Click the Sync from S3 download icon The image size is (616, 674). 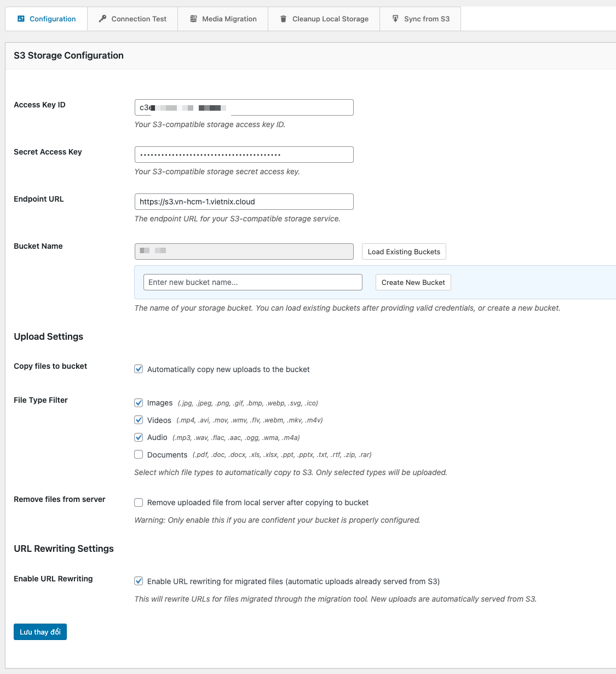(x=395, y=19)
